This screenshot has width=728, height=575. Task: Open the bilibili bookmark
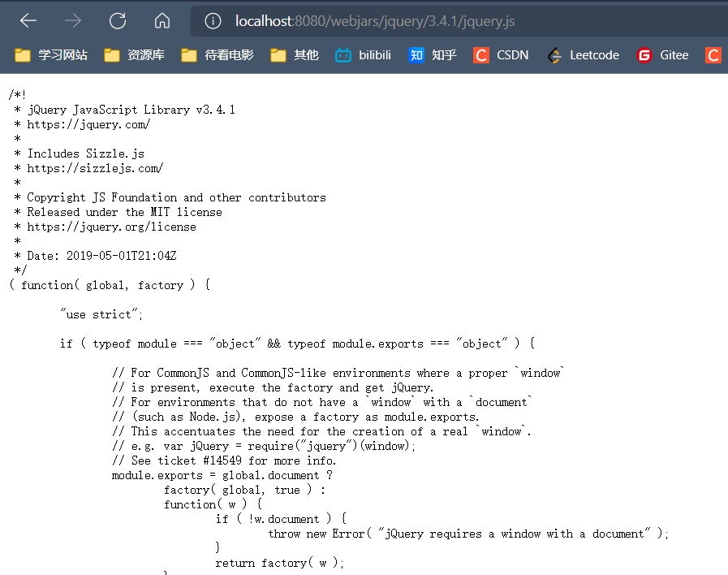point(363,55)
